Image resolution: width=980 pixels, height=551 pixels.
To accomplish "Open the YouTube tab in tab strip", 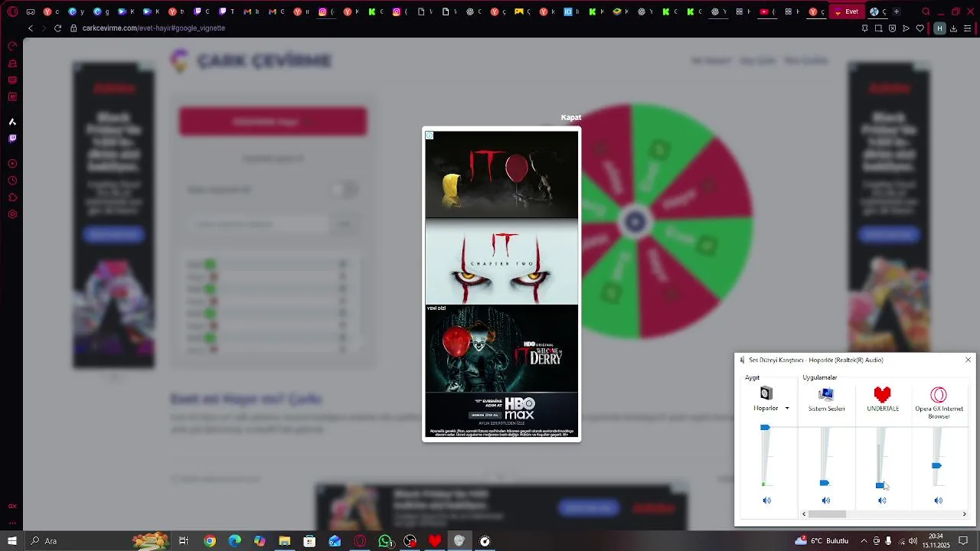I will click(768, 11).
